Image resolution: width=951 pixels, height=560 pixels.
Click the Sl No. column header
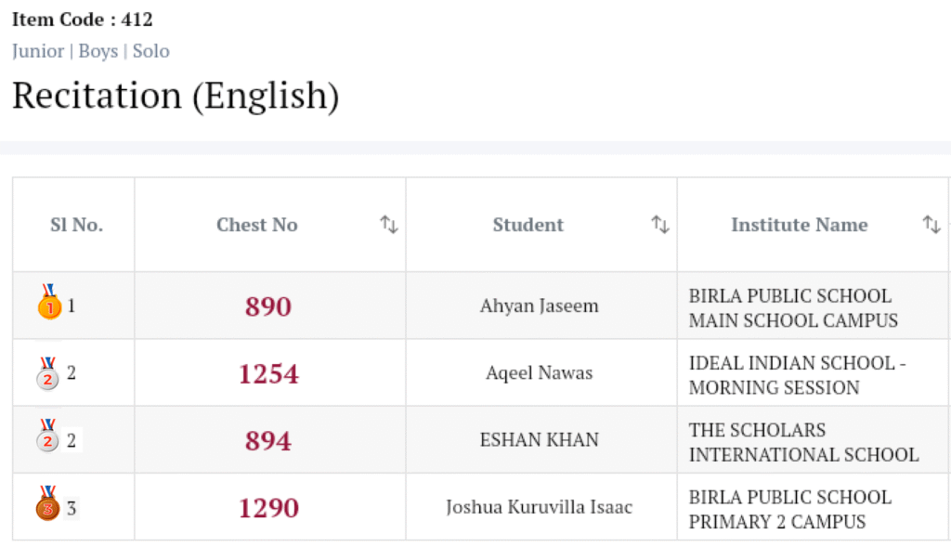tap(76, 225)
